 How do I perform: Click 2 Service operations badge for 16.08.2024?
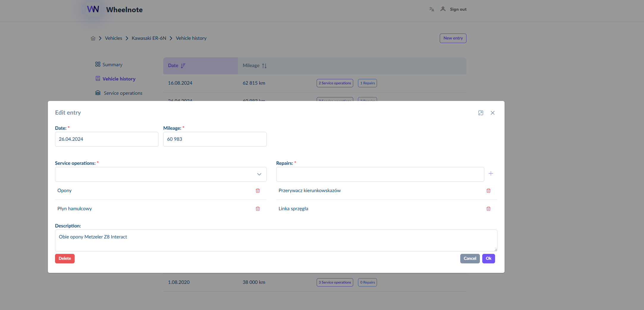point(335,83)
